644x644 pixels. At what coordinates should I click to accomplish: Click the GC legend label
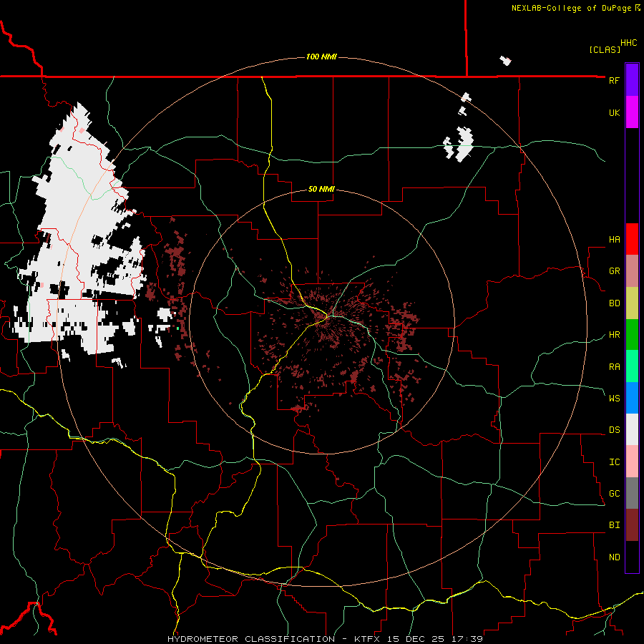[x=614, y=494]
